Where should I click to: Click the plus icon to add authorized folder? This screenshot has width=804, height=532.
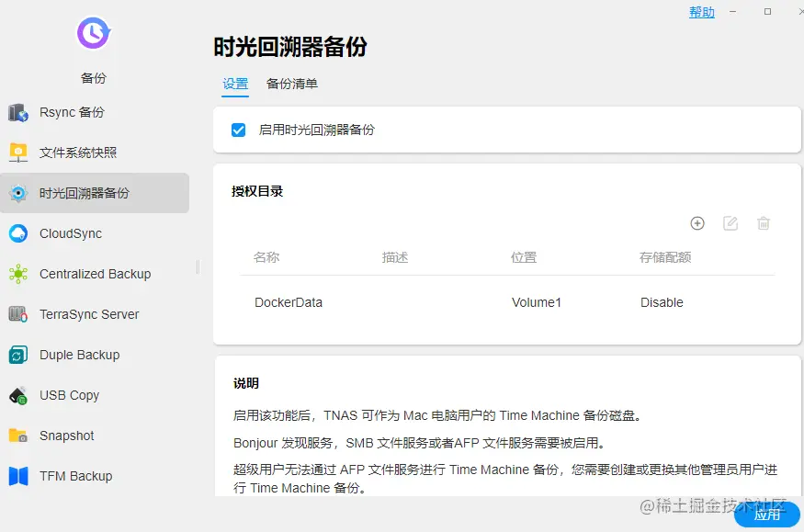pyautogui.click(x=697, y=222)
